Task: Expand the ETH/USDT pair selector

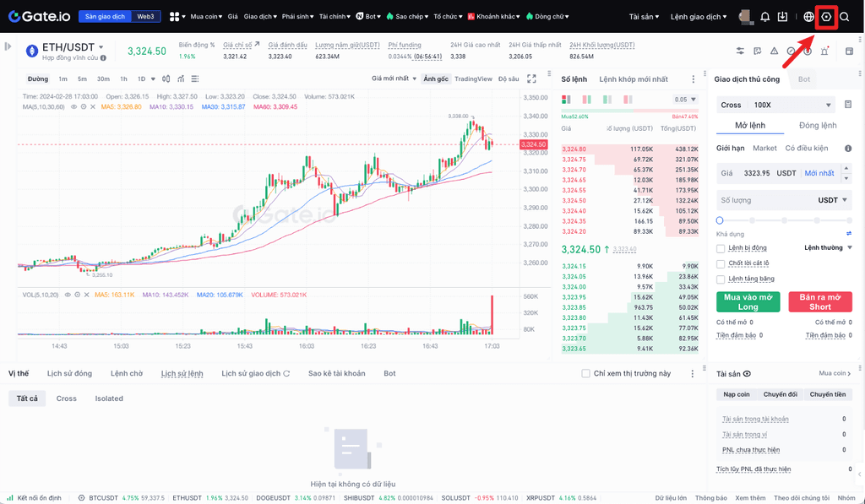Action: [x=101, y=47]
